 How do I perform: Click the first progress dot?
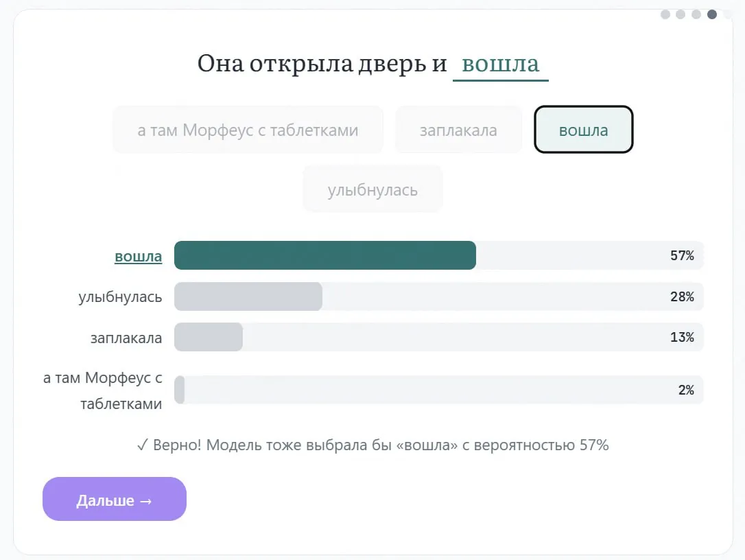point(665,14)
